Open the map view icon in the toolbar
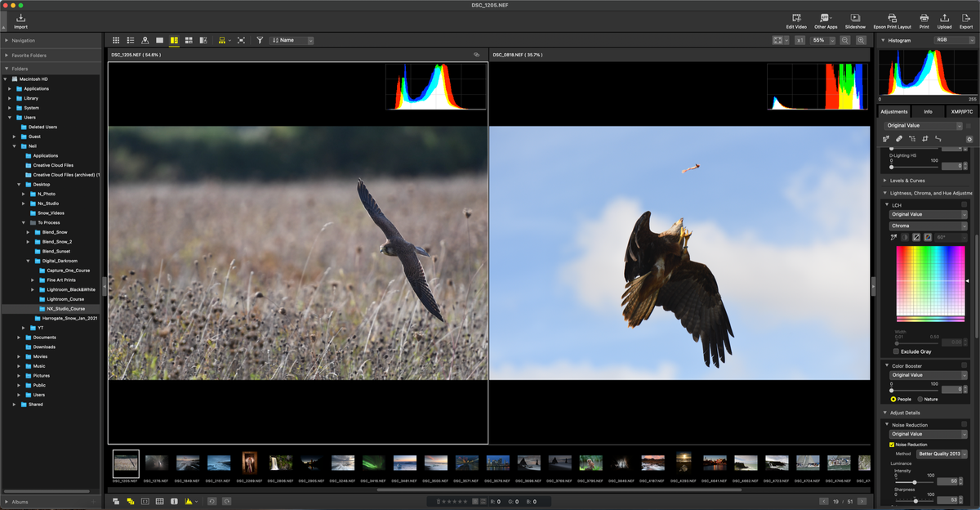This screenshot has height=510, width=980. (145, 39)
